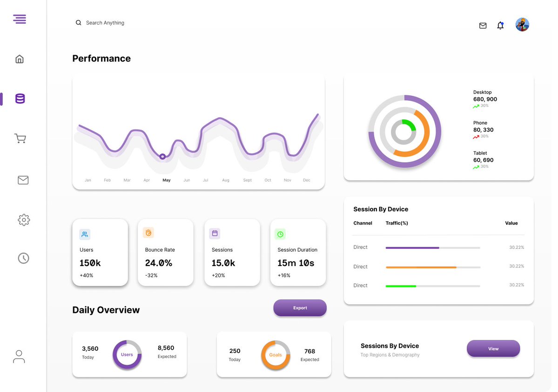Click the Tablet 60, 690 value
This screenshot has height=392, width=558.
pos(483,160)
